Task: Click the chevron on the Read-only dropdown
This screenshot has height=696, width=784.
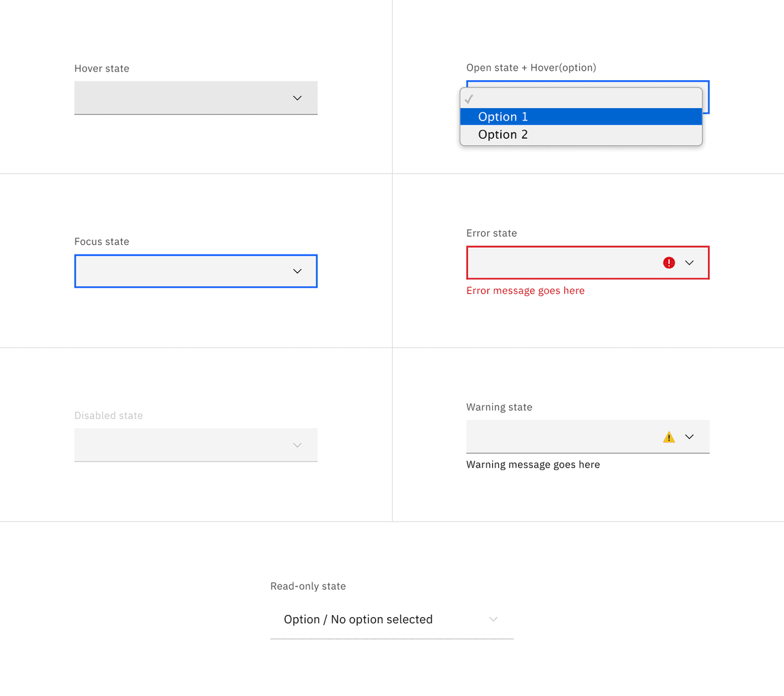Action: (493, 619)
